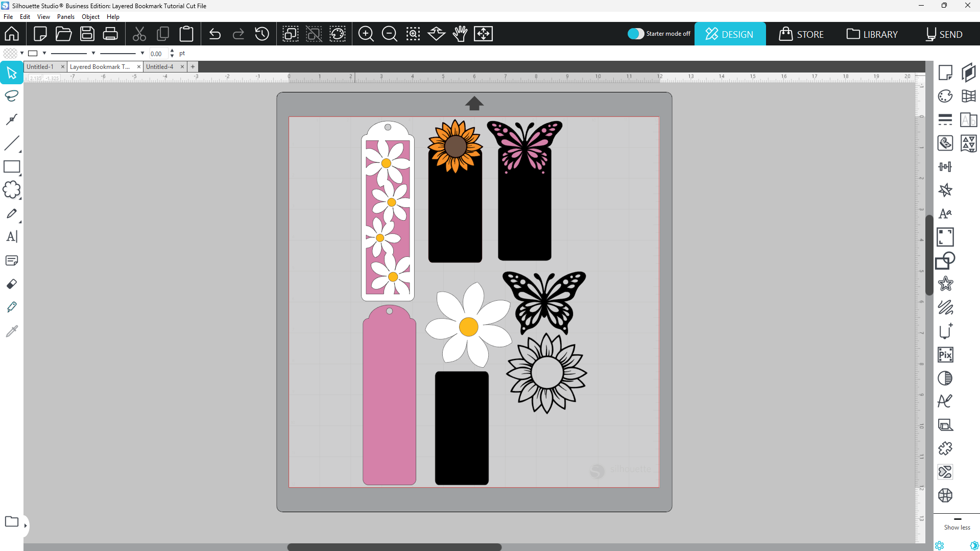Activate the Pan hand tool
Viewport: 980px width, 551px height.
tap(460, 34)
